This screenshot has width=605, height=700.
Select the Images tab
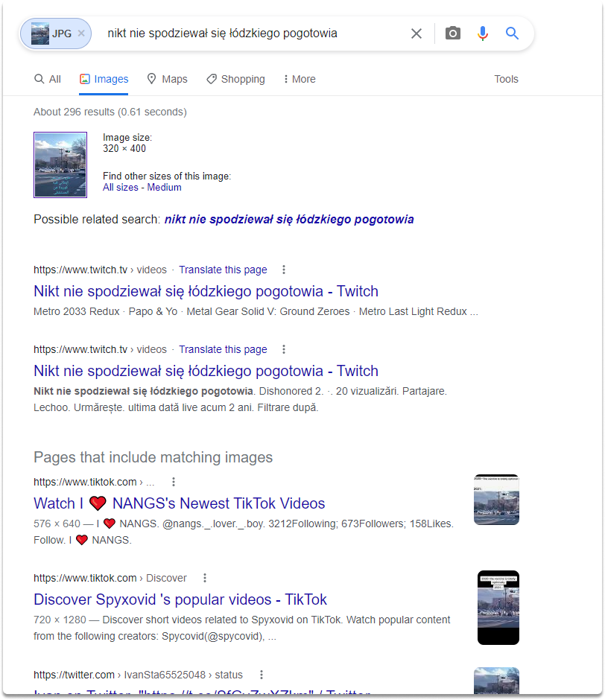point(104,79)
